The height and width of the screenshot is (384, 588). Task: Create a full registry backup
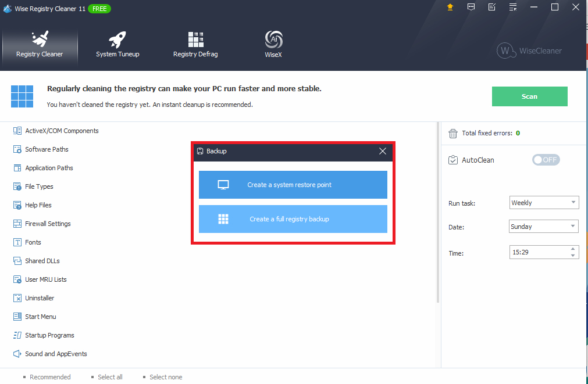click(x=293, y=219)
